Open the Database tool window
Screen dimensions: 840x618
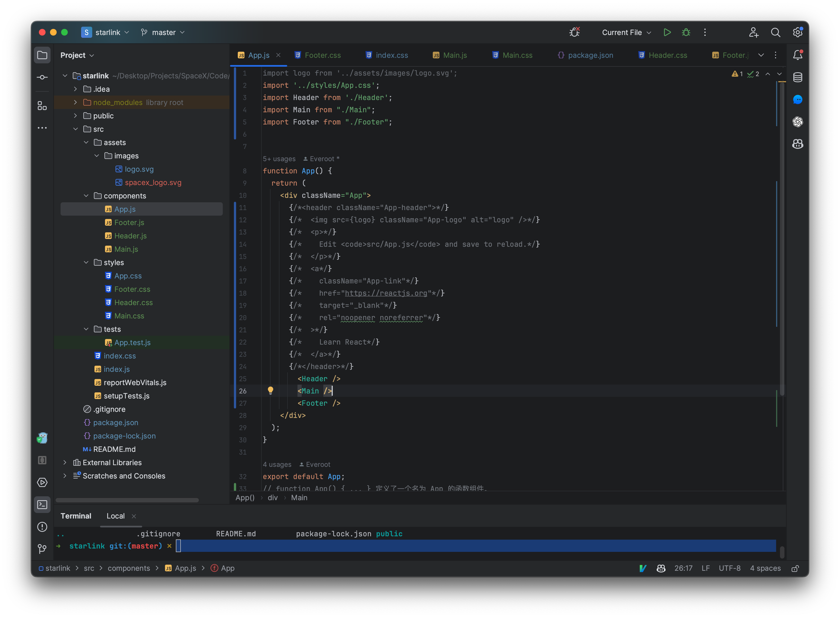pyautogui.click(x=798, y=78)
